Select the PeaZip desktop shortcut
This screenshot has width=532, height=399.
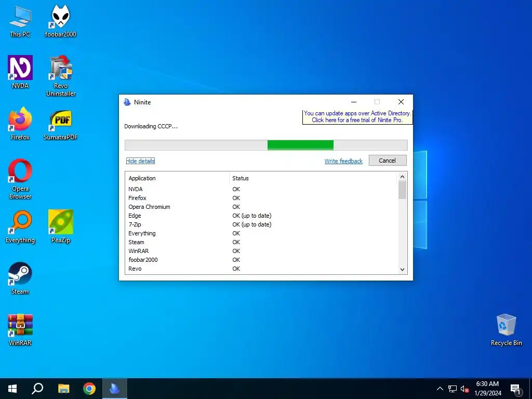60,227
